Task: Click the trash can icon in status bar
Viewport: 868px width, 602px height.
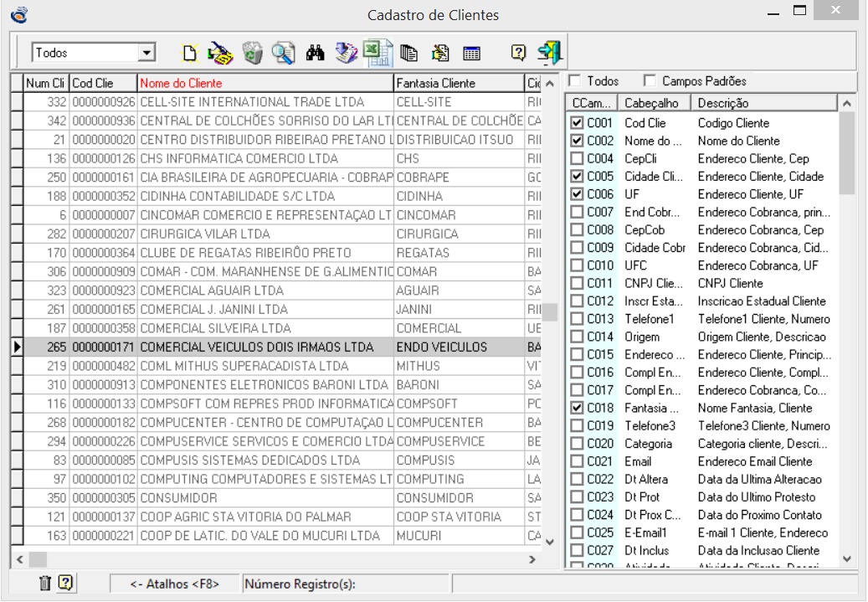Action: pyautogui.click(x=45, y=583)
